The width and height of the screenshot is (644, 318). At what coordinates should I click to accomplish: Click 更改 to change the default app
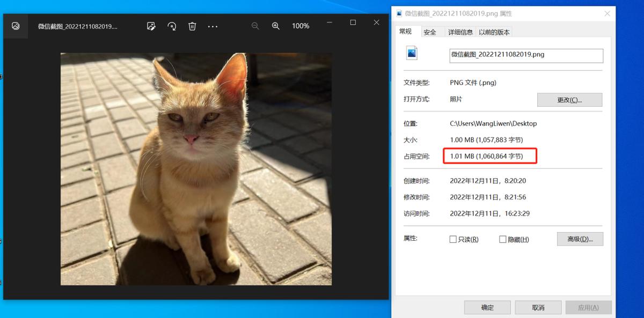[569, 100]
